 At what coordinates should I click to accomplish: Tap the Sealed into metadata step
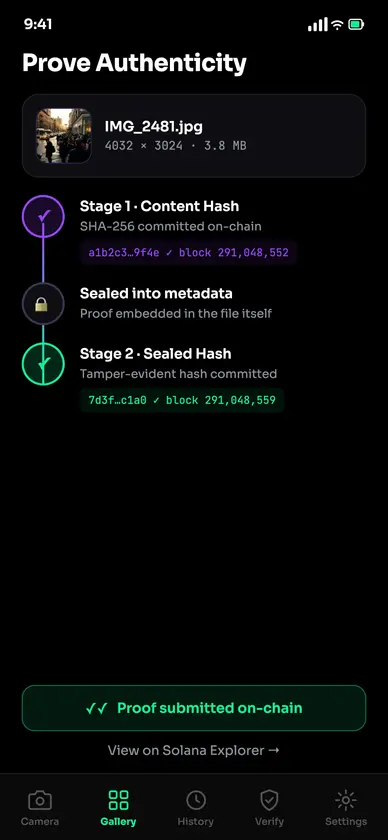[176, 303]
